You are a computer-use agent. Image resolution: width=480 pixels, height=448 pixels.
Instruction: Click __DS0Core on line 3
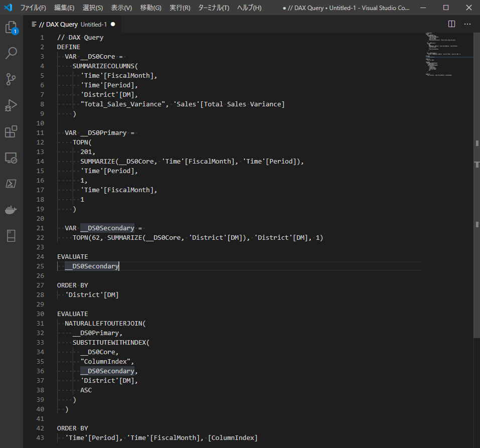[x=98, y=56]
